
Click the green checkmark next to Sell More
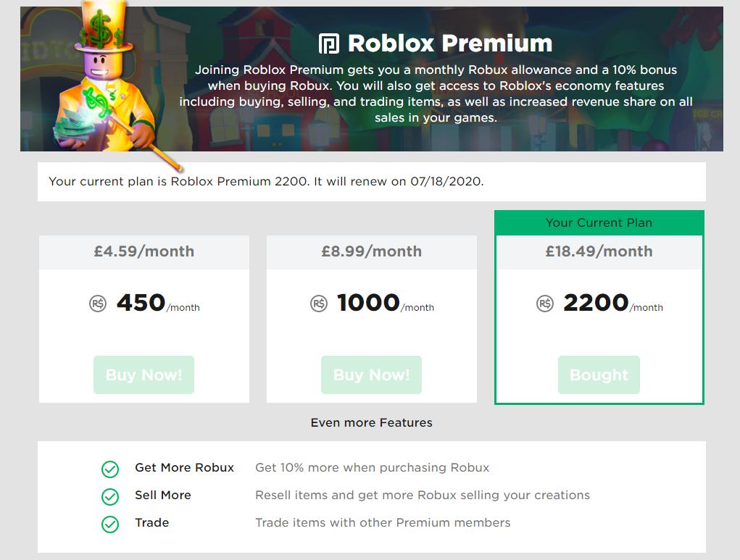[x=110, y=496]
